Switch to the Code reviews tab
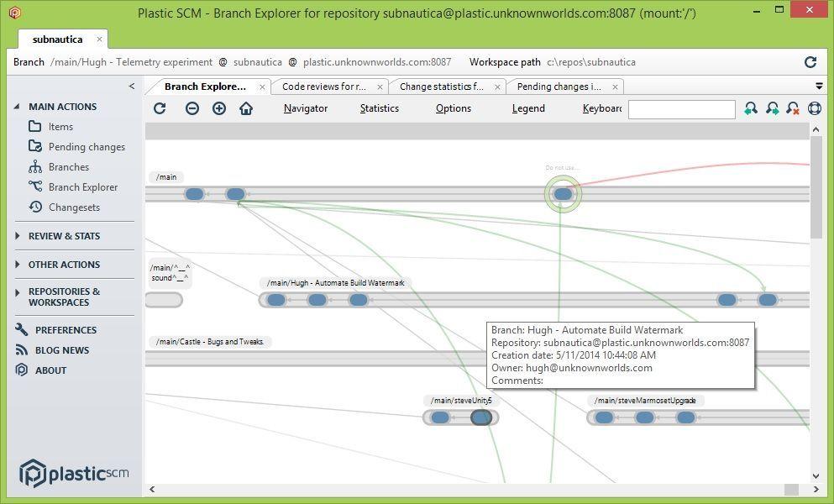 tap(324, 87)
